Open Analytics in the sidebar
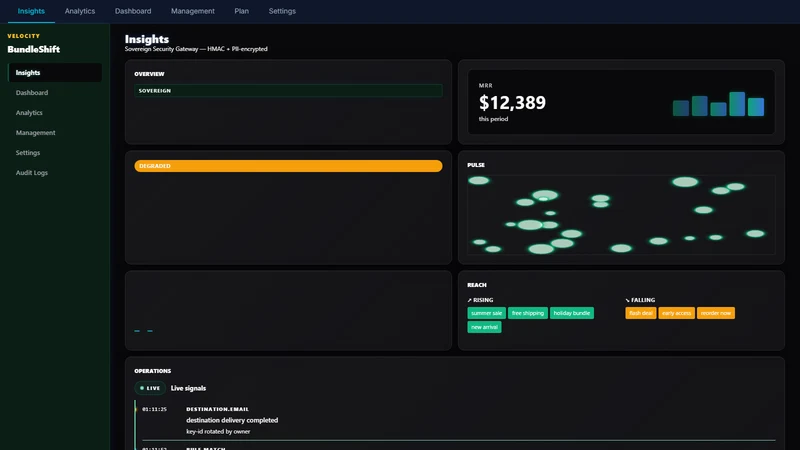This screenshot has height=450, width=800. click(x=55, y=112)
